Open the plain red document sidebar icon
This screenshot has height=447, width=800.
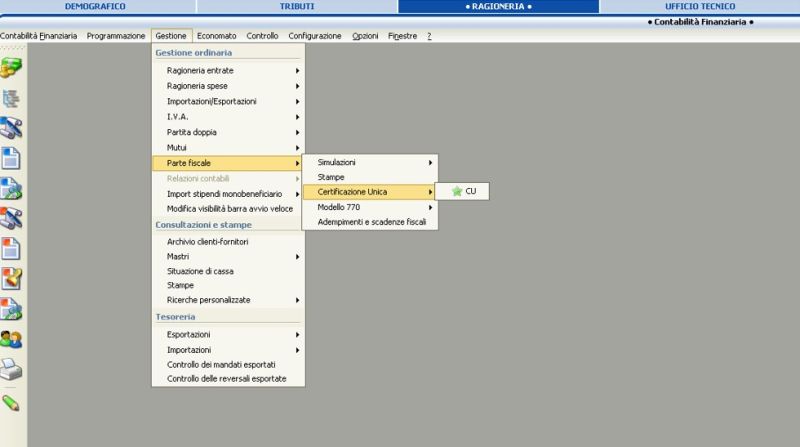[11, 249]
